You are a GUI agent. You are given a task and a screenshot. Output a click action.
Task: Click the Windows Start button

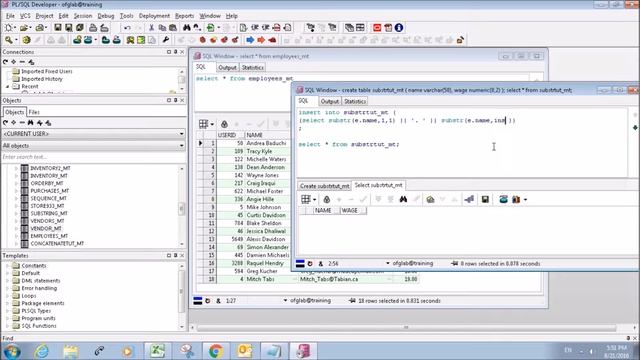[12, 351]
